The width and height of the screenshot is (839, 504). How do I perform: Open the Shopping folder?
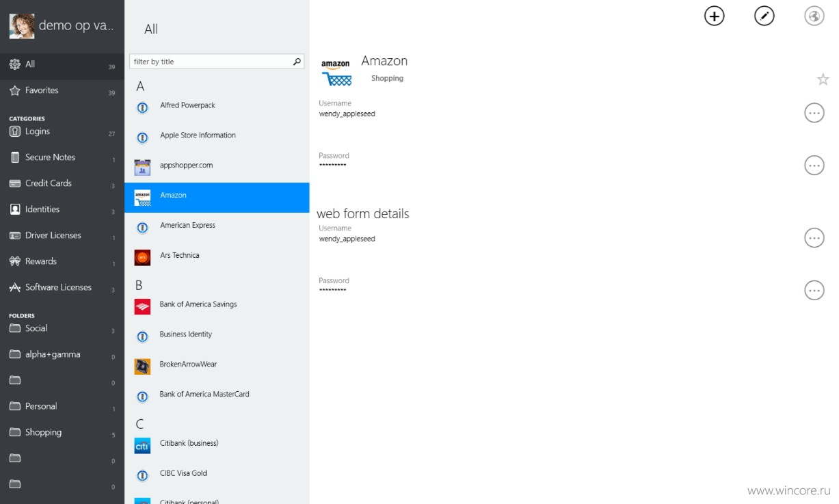tap(62, 432)
